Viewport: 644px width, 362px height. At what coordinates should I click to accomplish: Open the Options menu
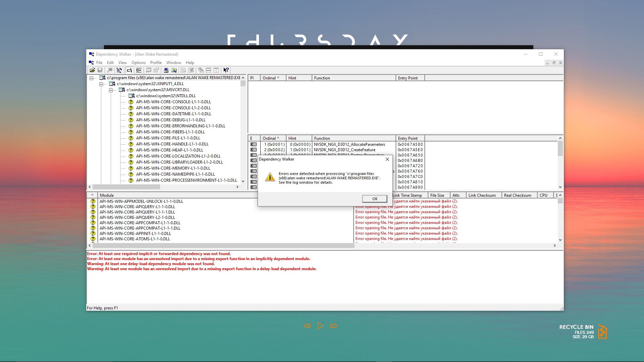click(138, 63)
